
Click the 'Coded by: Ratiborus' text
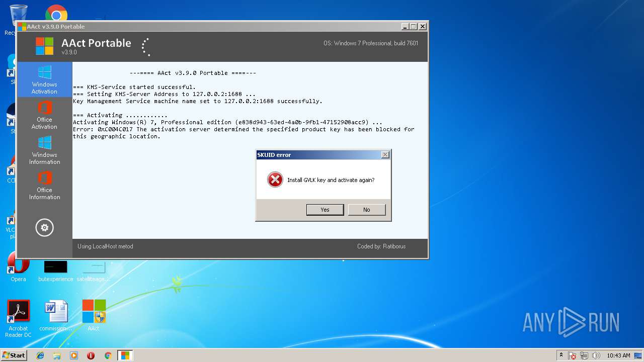click(381, 246)
